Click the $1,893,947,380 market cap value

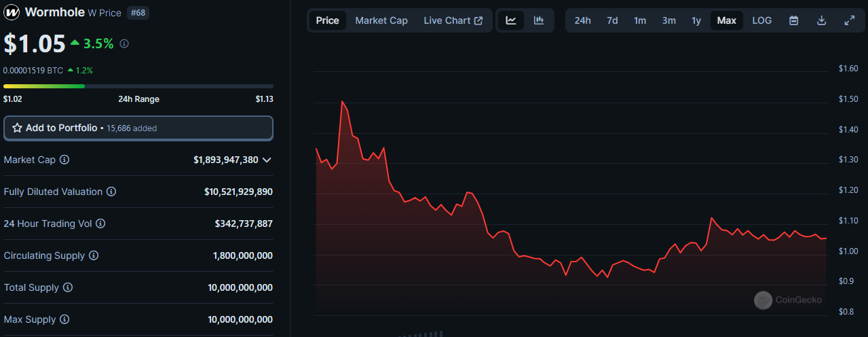[x=226, y=160]
